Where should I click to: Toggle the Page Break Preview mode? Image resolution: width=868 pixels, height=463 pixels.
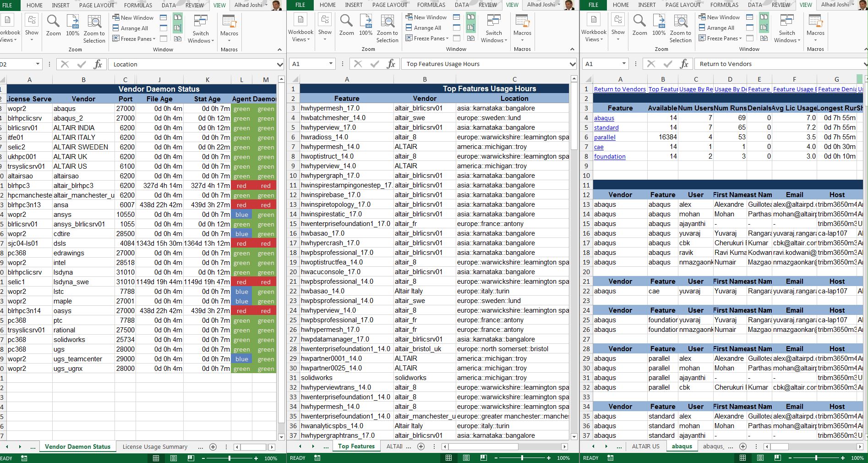pos(484,458)
